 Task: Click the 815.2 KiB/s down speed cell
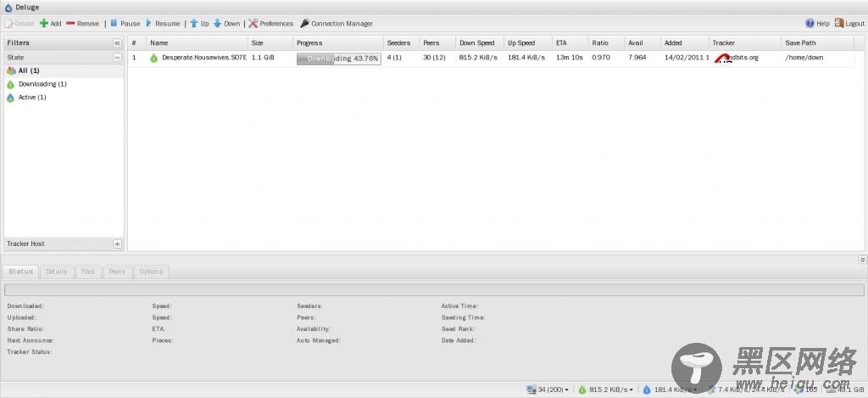(x=477, y=58)
